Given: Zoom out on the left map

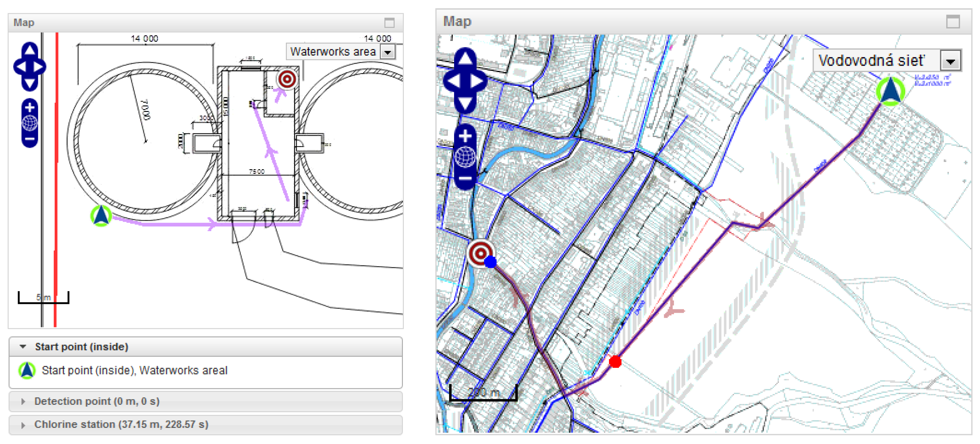Looking at the screenshot, I should pos(30,139).
